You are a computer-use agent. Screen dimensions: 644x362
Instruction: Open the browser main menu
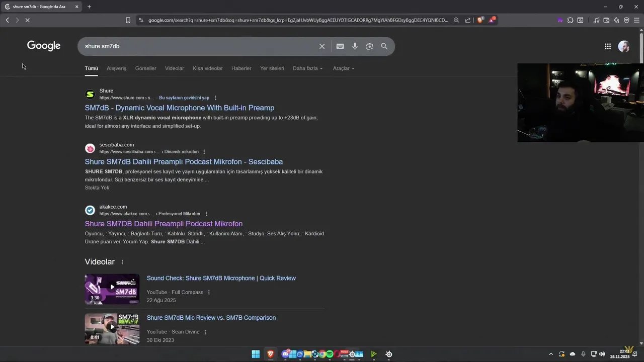click(x=636, y=20)
